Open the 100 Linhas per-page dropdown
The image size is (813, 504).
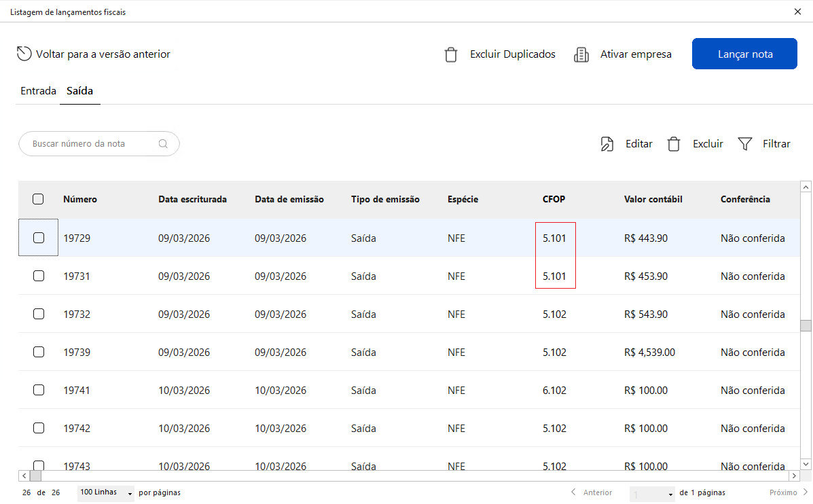pyautogui.click(x=106, y=492)
